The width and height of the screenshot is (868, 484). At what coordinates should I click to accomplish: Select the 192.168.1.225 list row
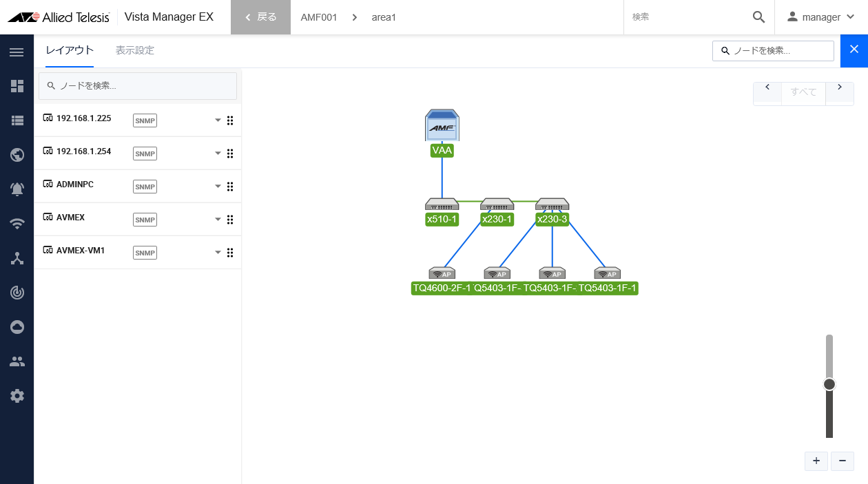(x=138, y=120)
